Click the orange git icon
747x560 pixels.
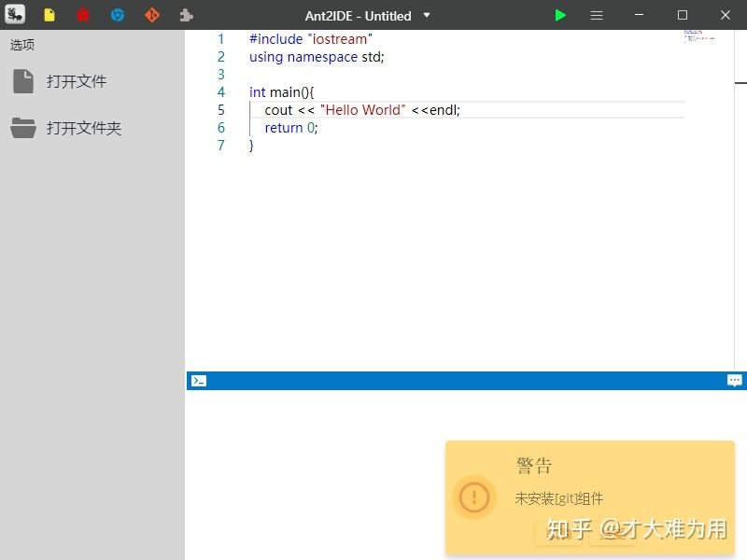pos(152,15)
